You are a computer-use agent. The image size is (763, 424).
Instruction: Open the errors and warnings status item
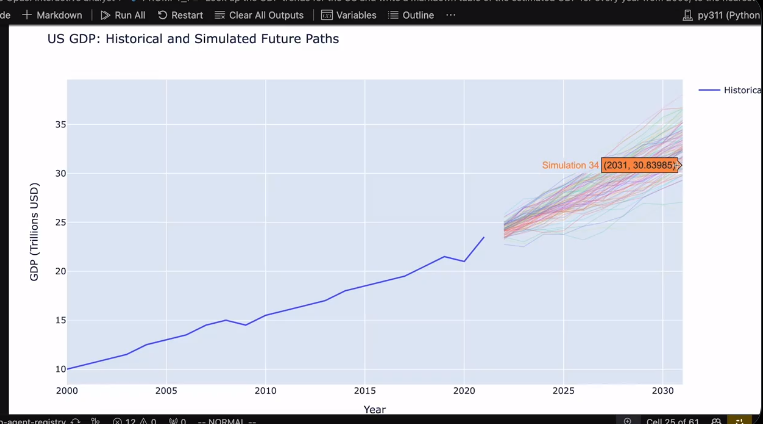pos(134,421)
